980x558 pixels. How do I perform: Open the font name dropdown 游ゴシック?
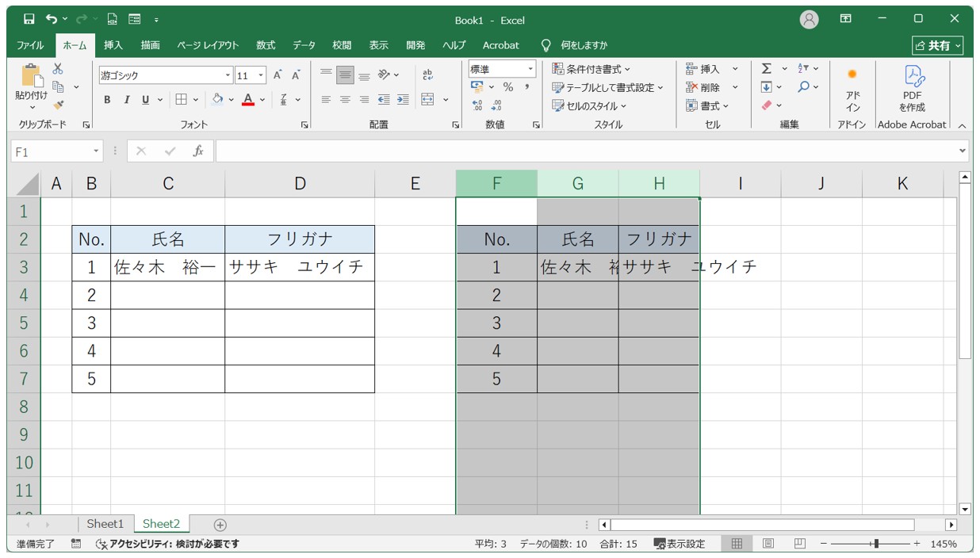(228, 76)
